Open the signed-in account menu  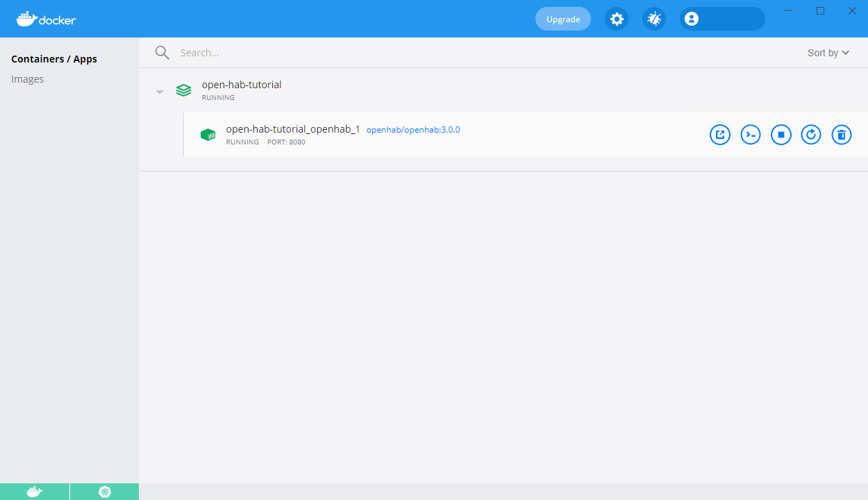(691, 19)
